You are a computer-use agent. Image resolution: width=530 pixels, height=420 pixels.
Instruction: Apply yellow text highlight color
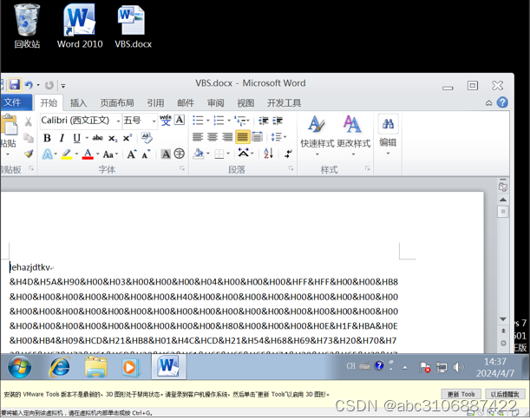(x=67, y=154)
